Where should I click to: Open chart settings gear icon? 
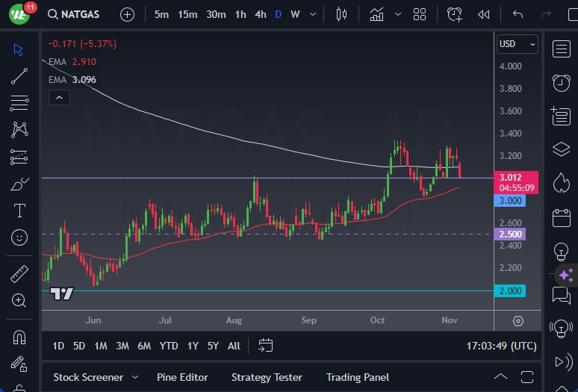[518, 320]
